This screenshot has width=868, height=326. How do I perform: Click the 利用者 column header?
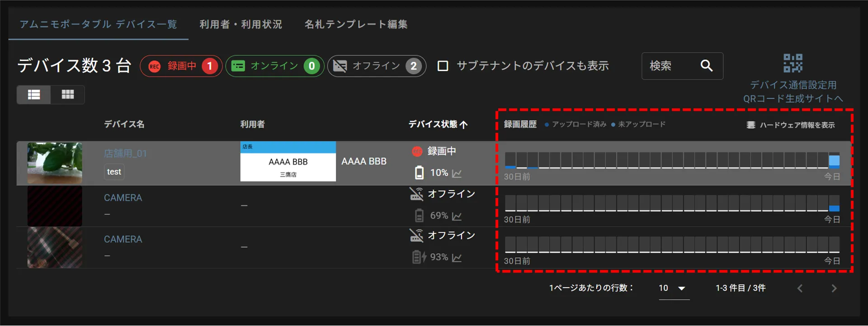click(252, 124)
